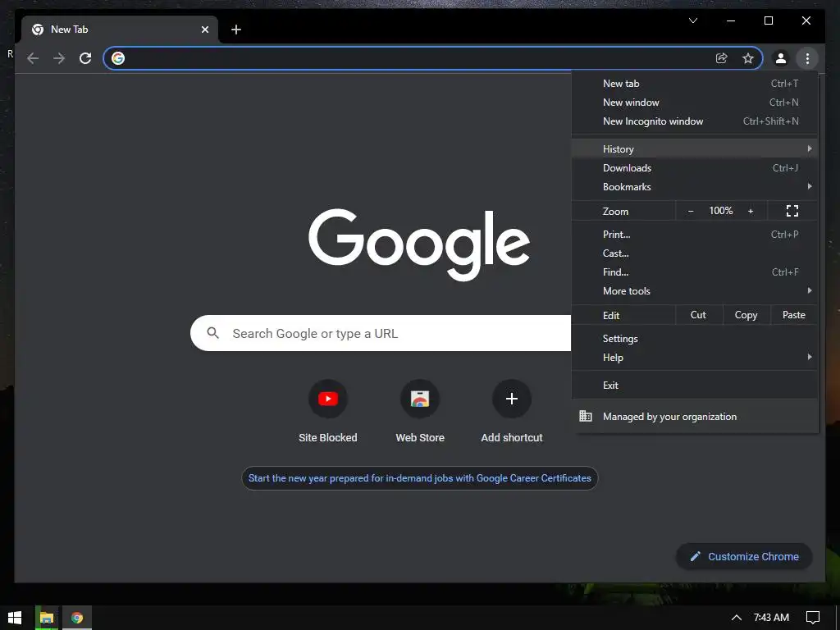
Task: Choose Find... from the menu
Action: (695, 272)
